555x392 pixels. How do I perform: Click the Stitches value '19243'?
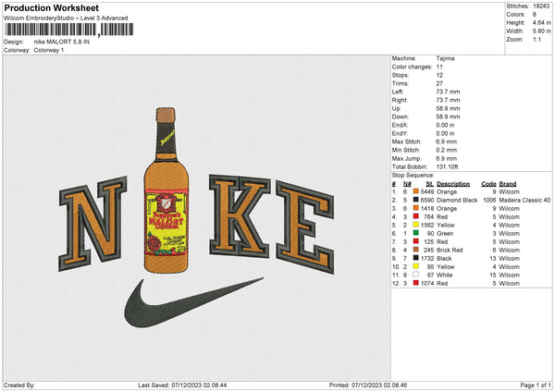click(x=541, y=6)
